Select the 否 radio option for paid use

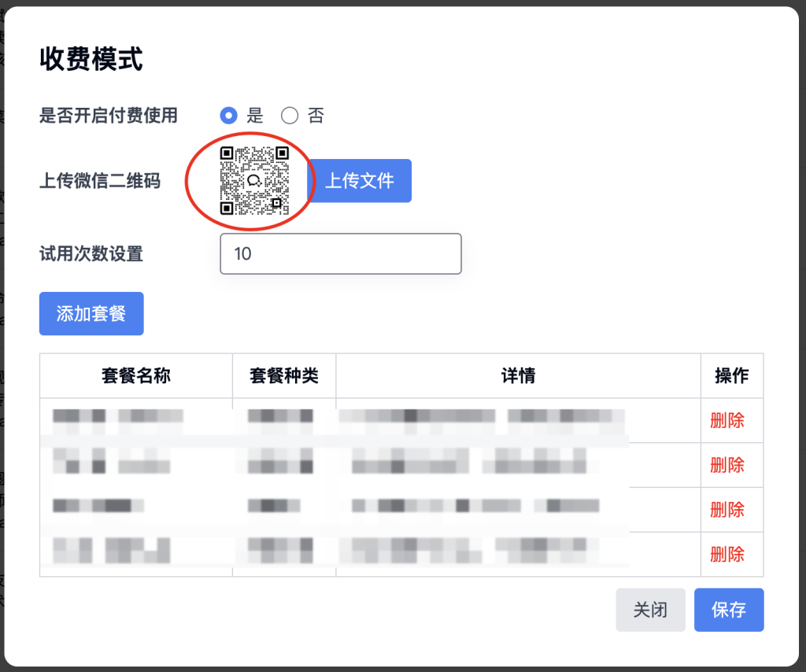point(290,116)
